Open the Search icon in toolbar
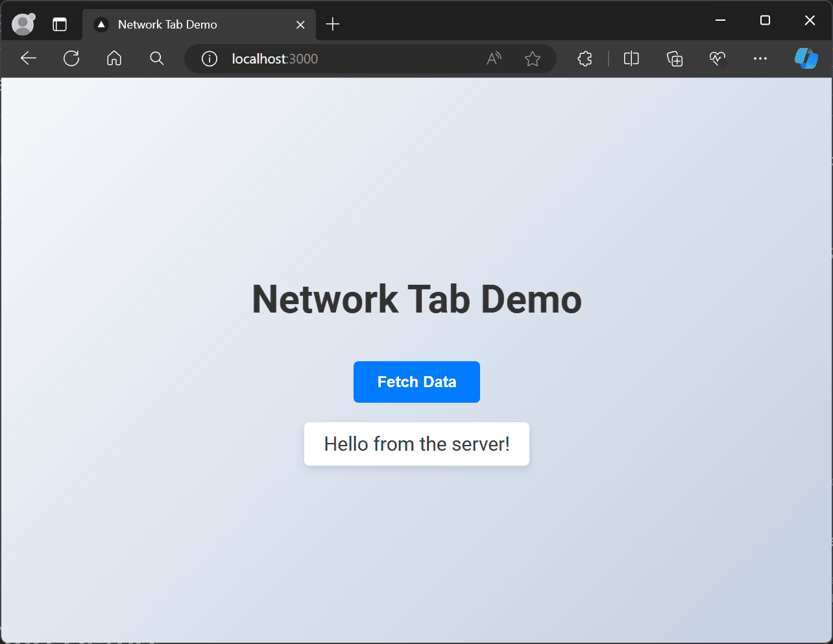The height and width of the screenshot is (644, 833). pos(156,58)
